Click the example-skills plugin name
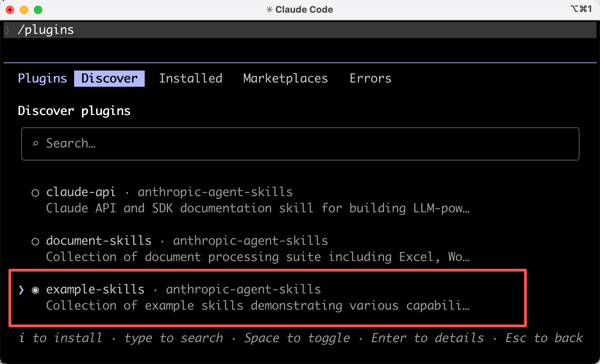This screenshot has width=600, height=364. click(95, 290)
